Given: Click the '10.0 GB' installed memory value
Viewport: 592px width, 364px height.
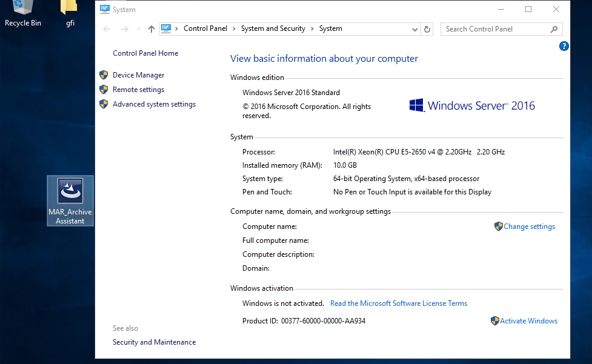Looking at the screenshot, I should pos(345,165).
